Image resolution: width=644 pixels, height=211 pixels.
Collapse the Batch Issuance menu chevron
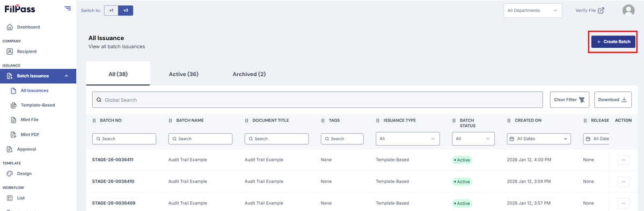[x=67, y=76]
